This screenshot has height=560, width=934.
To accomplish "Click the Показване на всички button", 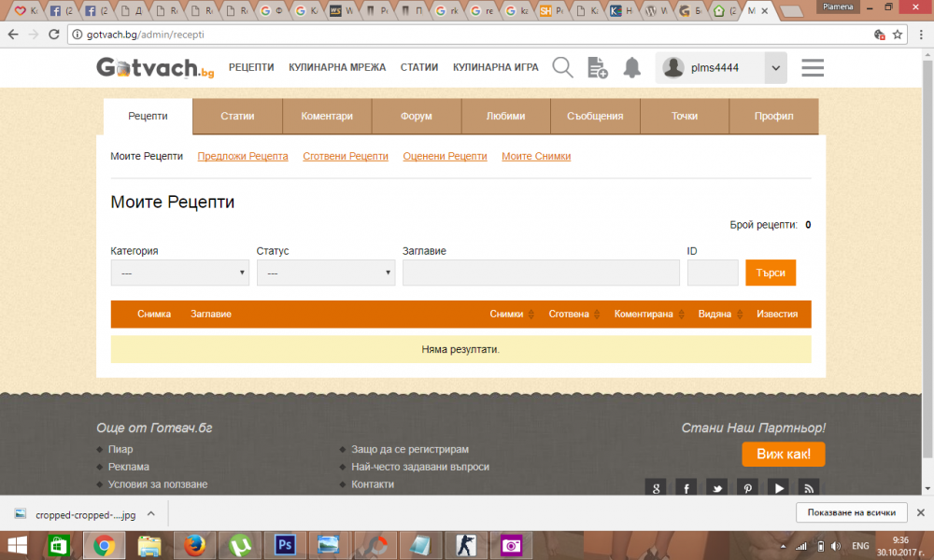I will point(851,512).
